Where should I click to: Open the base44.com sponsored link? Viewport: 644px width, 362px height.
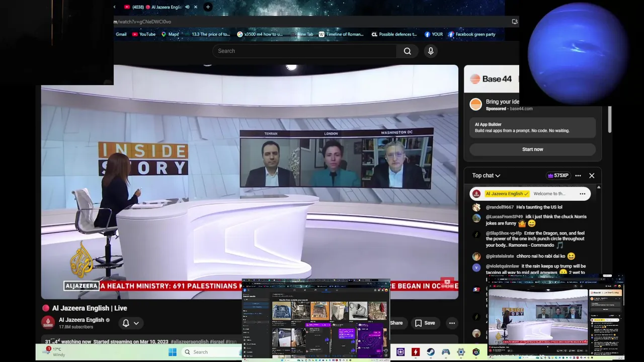(521, 109)
